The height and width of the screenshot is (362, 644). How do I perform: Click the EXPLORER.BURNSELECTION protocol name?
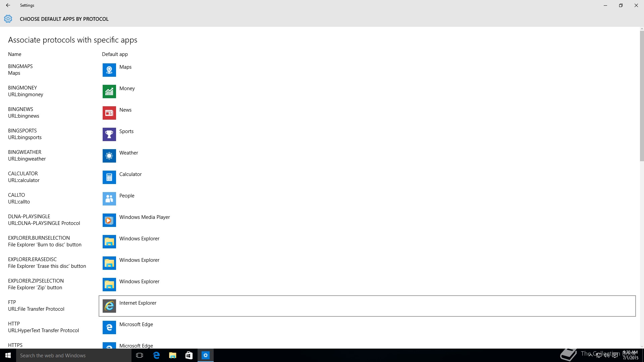39,238
